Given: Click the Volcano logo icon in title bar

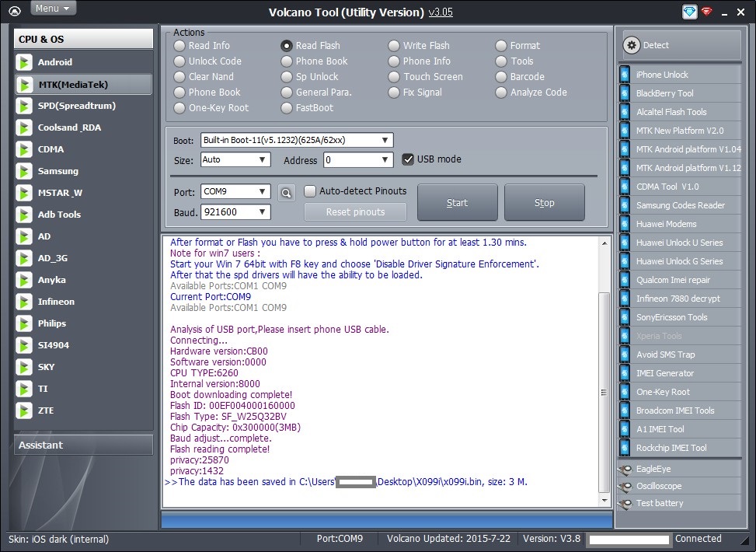Looking at the screenshot, I should (x=15, y=11).
